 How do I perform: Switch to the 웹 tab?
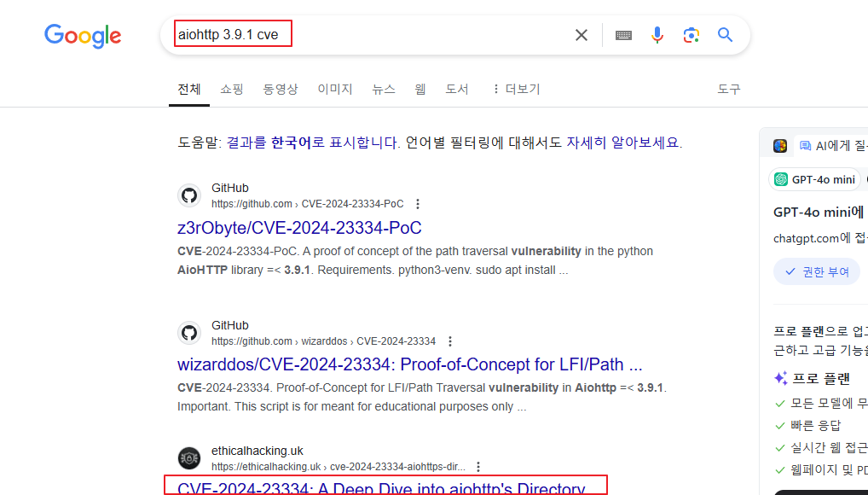click(420, 89)
